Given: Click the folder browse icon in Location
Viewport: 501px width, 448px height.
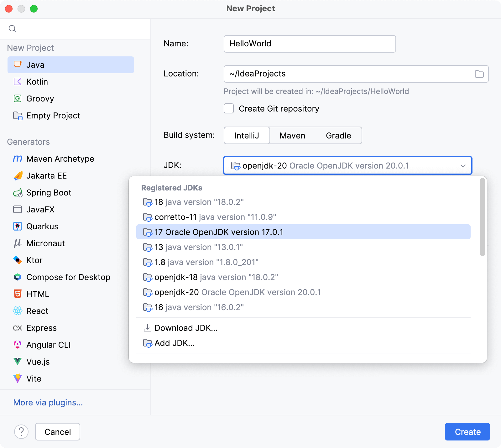Looking at the screenshot, I should [x=479, y=74].
